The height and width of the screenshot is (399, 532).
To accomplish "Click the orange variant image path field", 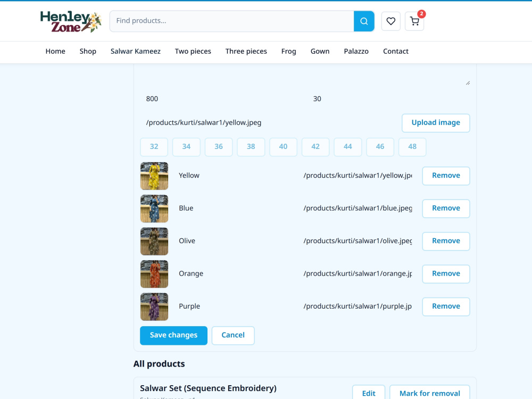I will pos(358,274).
